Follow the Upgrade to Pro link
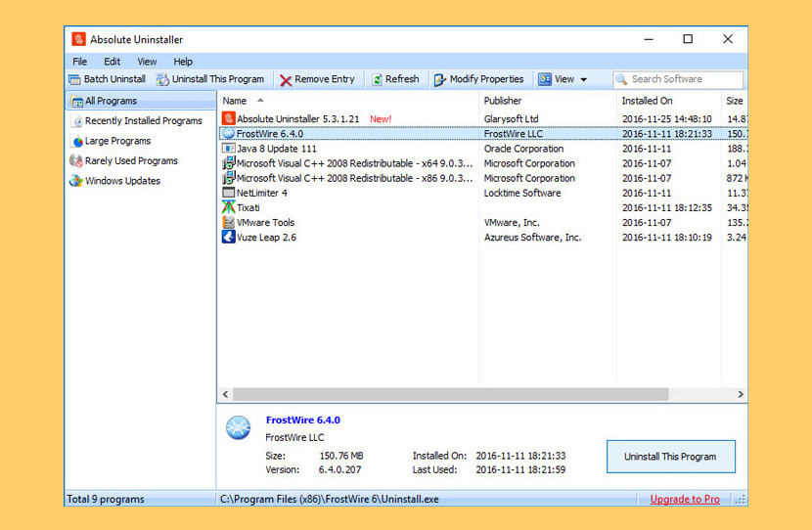Image resolution: width=812 pixels, height=530 pixels. coord(685,500)
